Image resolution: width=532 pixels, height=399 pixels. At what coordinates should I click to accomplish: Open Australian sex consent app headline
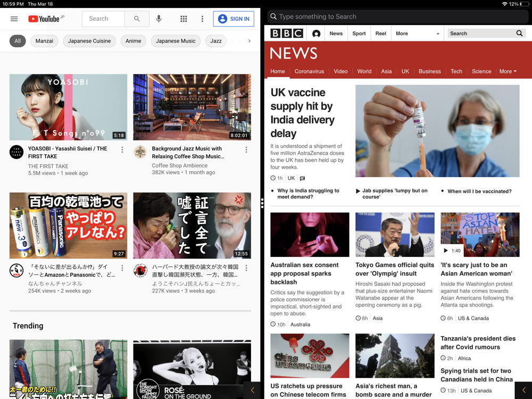(x=304, y=273)
